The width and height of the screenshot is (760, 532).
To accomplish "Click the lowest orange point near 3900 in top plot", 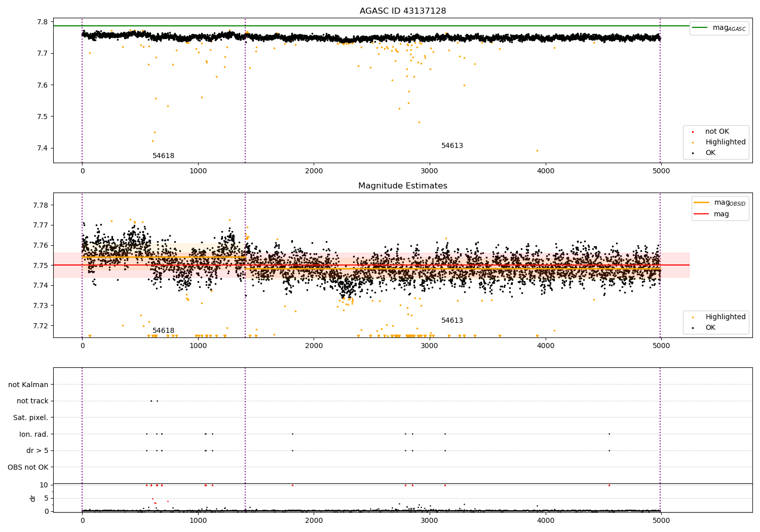I will click(x=537, y=150).
